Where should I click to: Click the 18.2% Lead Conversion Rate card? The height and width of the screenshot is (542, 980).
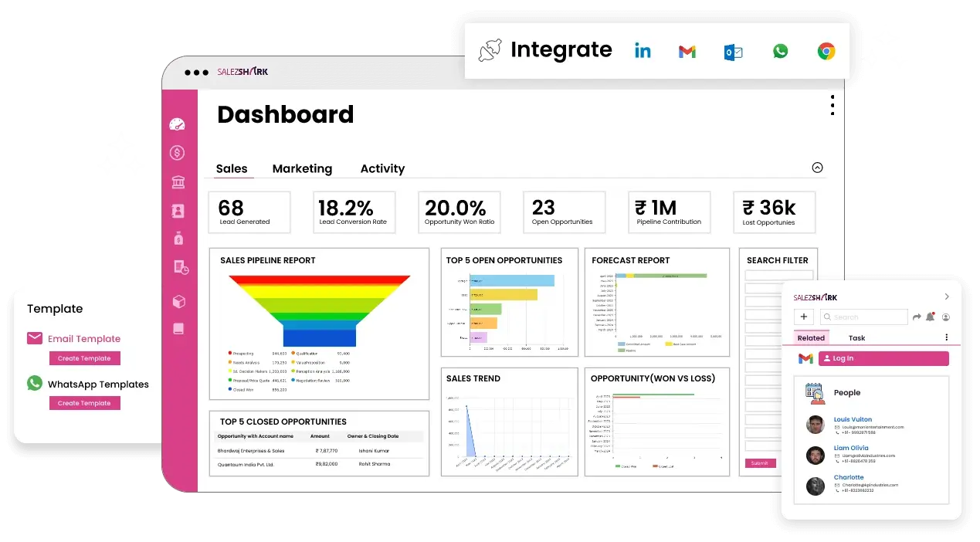click(x=354, y=212)
